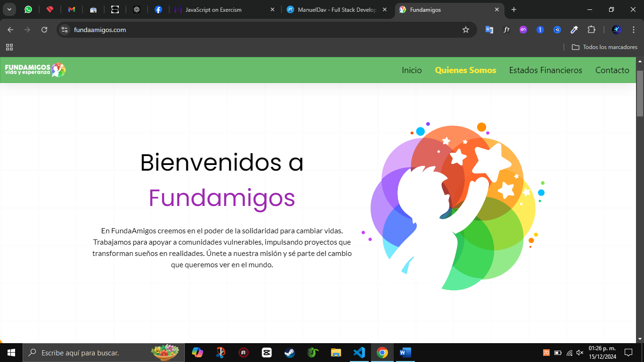
Task: Click the orange 70 tray icon
Action: coord(546,353)
